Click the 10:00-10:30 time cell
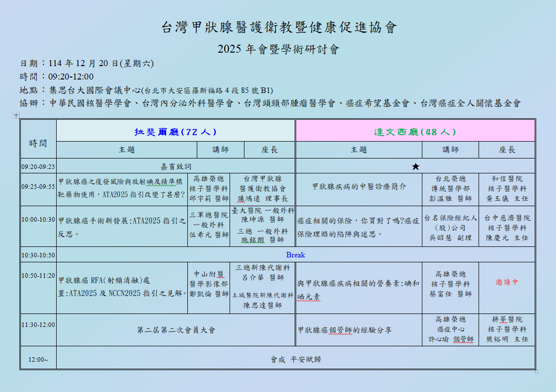556x392 pixels. point(38,226)
